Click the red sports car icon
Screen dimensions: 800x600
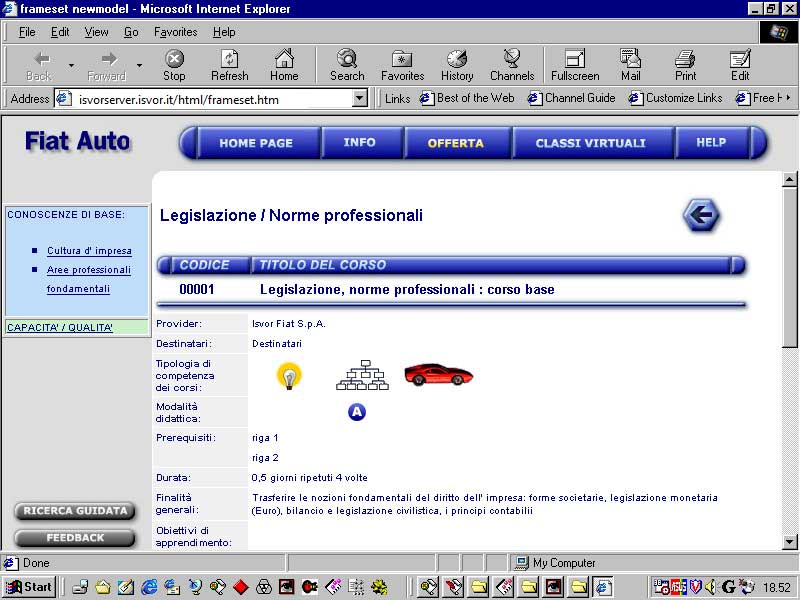(438, 374)
